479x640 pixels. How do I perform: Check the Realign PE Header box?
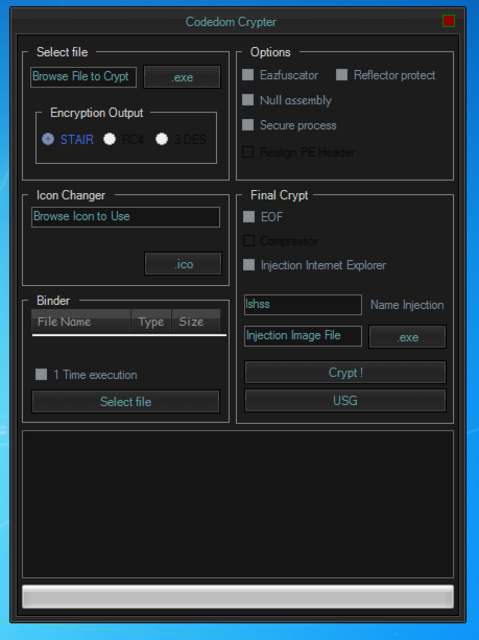[x=248, y=152]
